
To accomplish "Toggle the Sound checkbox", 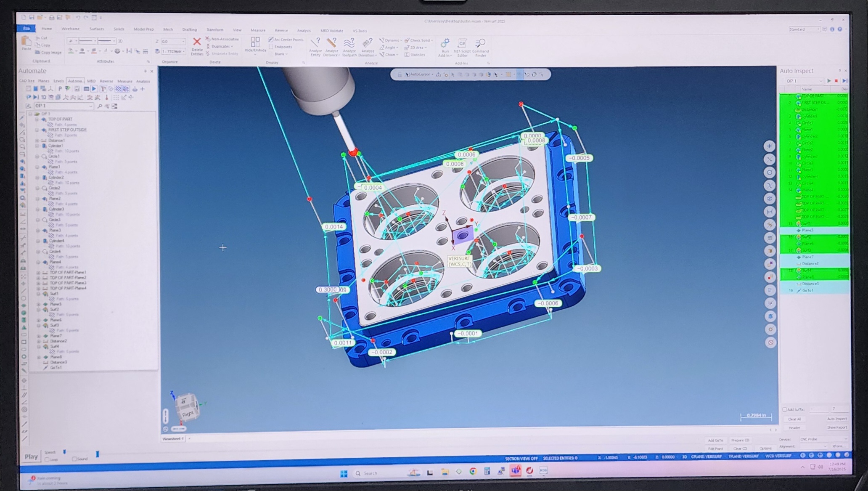I will 74,459.
